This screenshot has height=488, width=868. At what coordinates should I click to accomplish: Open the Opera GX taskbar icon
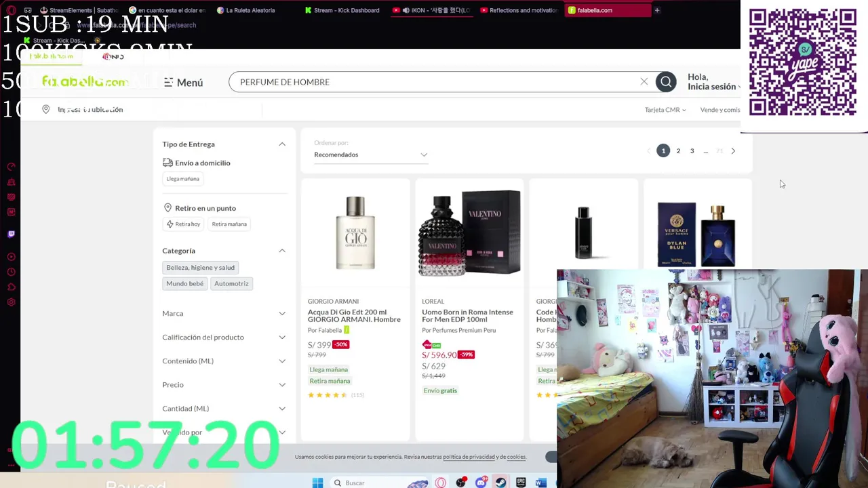[x=441, y=483]
